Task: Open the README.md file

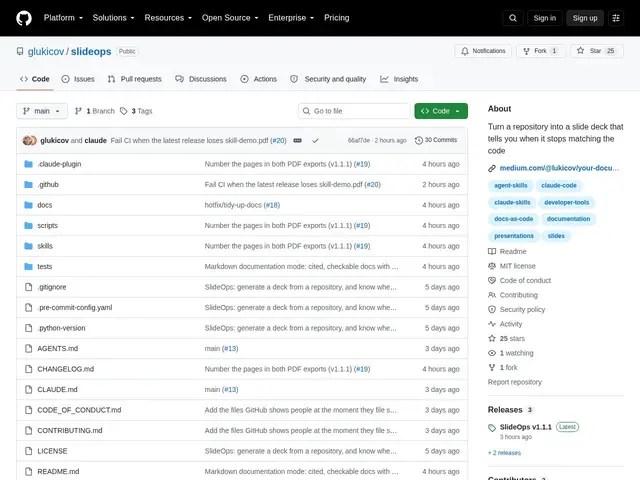Action: tap(58, 471)
